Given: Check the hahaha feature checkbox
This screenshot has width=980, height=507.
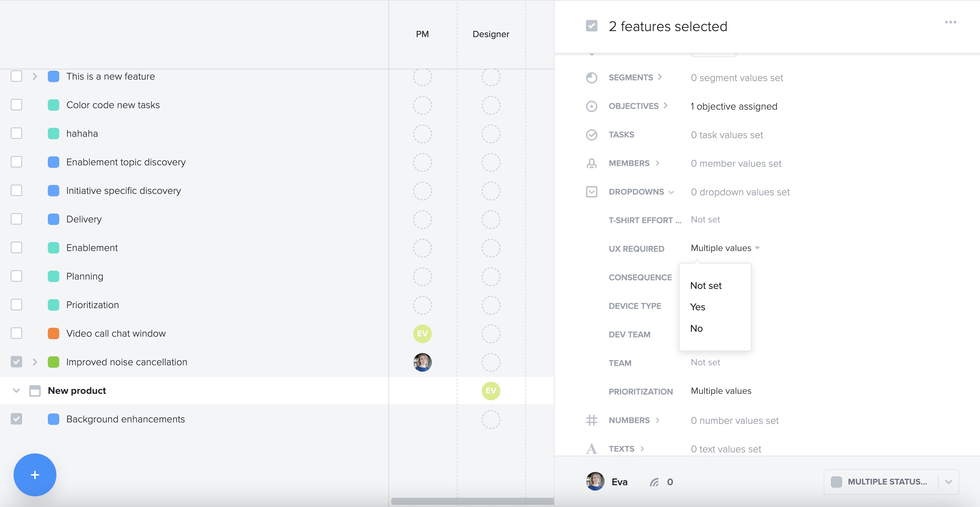Looking at the screenshot, I should pos(16,133).
